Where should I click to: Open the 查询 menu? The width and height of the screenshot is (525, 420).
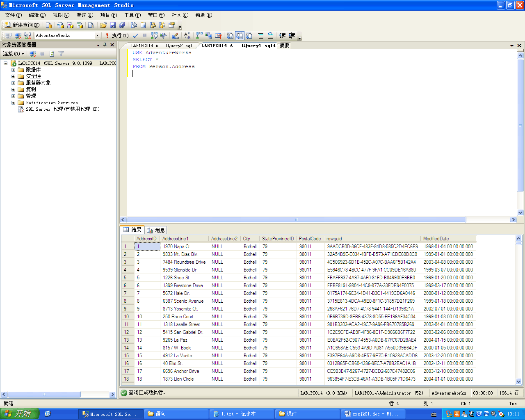85,15
